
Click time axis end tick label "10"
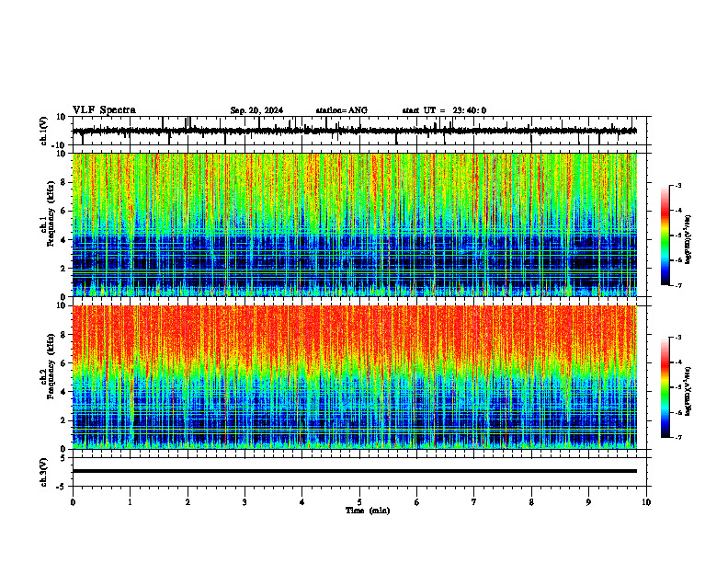(646, 502)
